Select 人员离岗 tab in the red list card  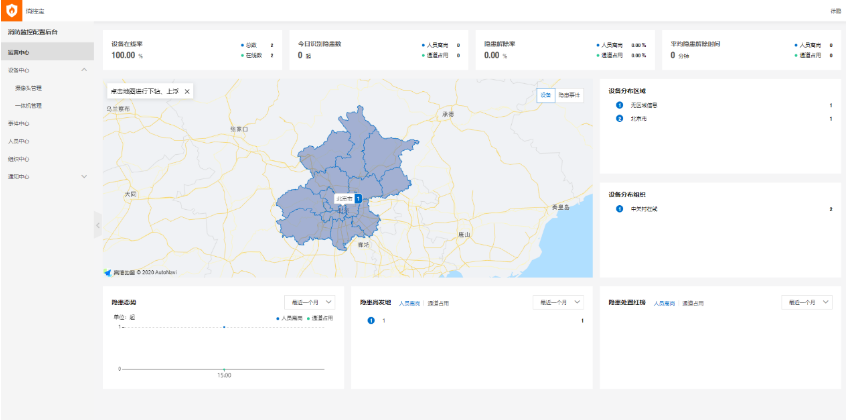point(663,302)
